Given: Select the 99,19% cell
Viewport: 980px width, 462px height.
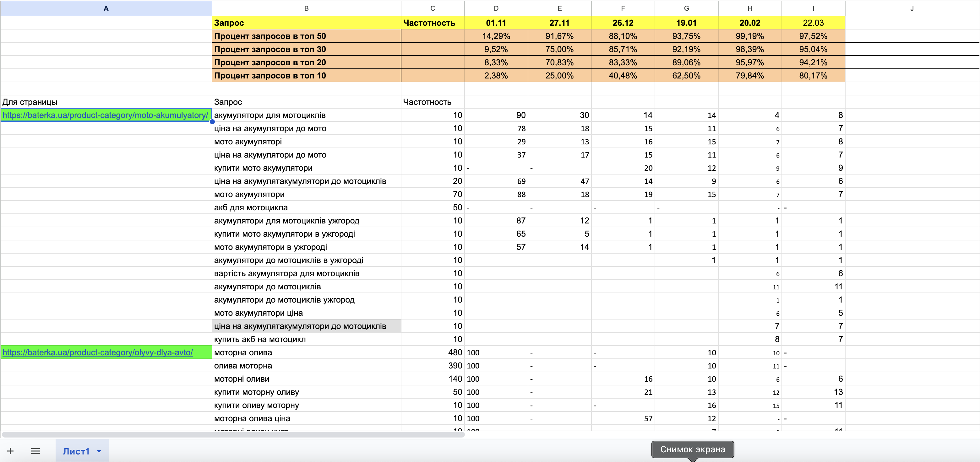Looking at the screenshot, I should pos(750,36).
